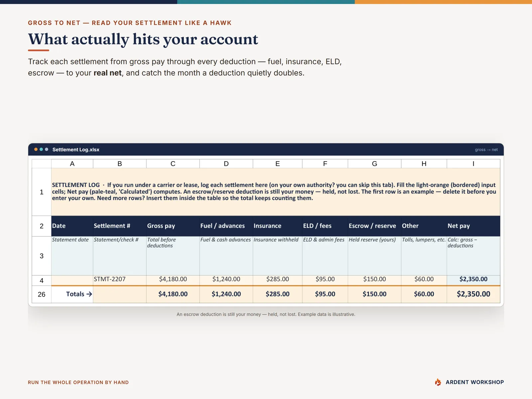Click row 4 ELD fees $95.00
The height and width of the screenshot is (399, 532).
coord(325,280)
